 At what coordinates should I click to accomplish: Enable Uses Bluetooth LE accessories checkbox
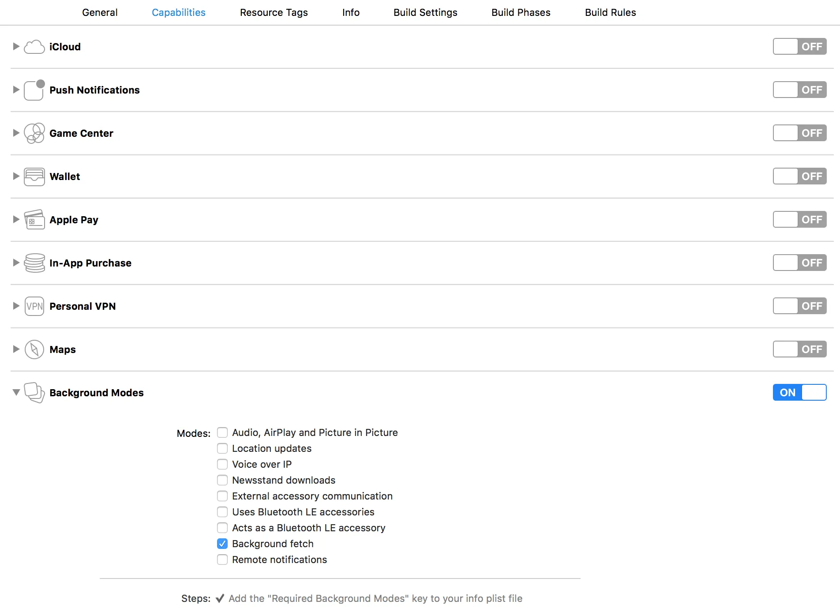222,512
